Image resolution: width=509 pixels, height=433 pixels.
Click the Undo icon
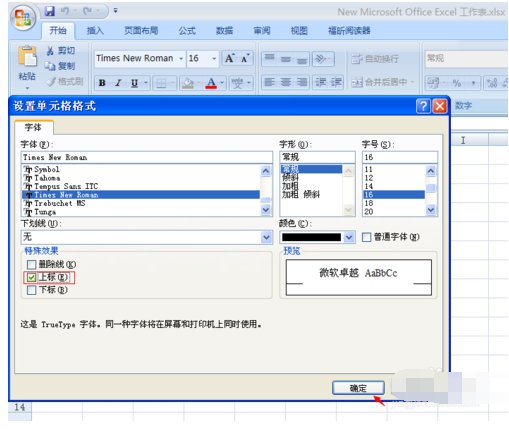65,11
